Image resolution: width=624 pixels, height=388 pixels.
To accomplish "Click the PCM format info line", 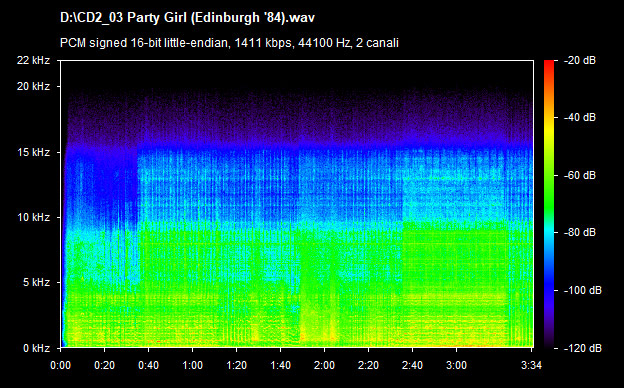I will coord(229,43).
